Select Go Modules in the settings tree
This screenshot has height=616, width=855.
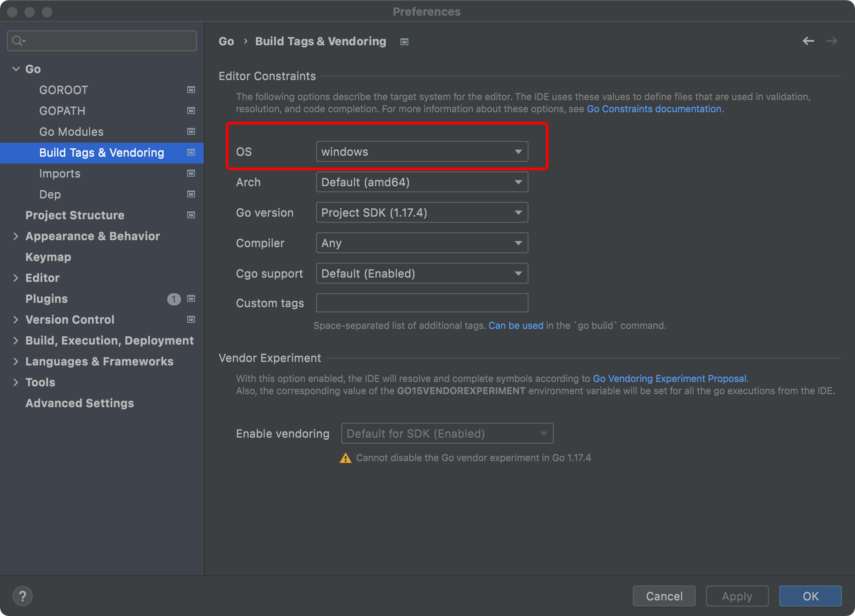tap(102, 131)
